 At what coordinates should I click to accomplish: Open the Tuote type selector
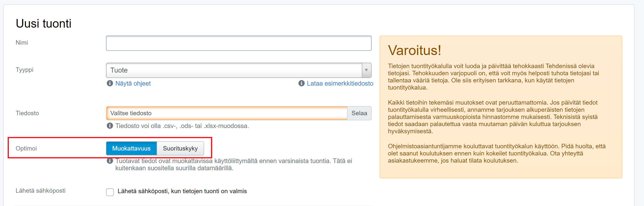click(x=234, y=70)
